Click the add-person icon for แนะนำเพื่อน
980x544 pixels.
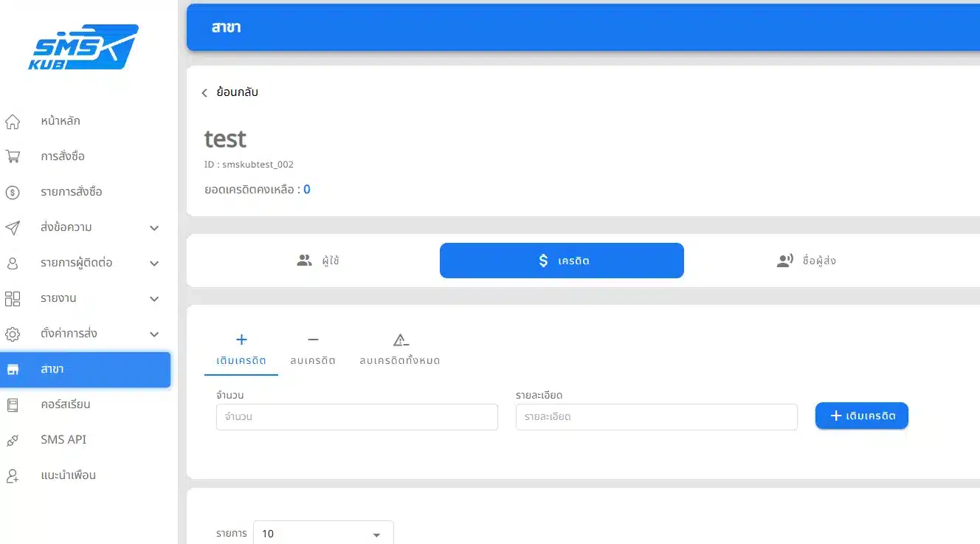tap(13, 475)
